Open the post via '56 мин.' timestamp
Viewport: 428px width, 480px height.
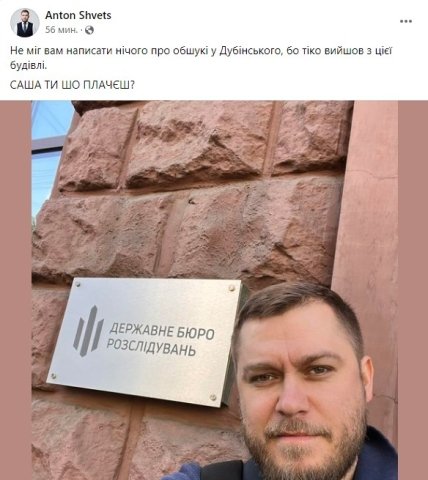point(61,30)
